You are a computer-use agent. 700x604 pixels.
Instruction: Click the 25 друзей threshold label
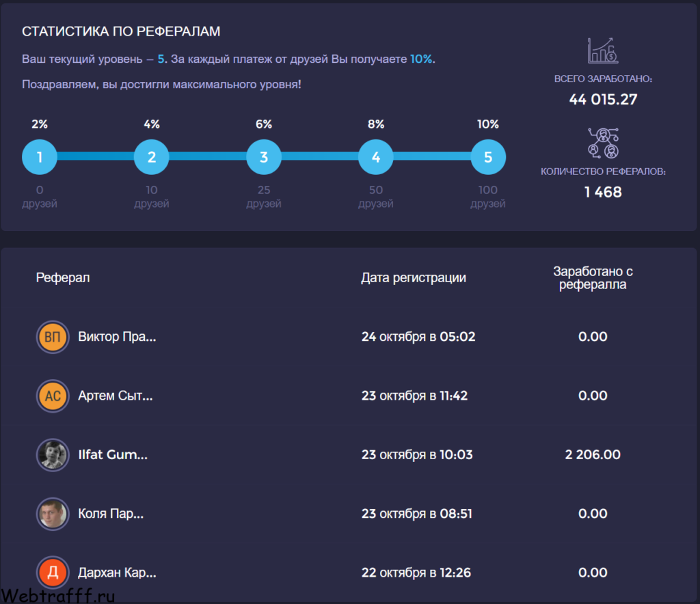264,197
